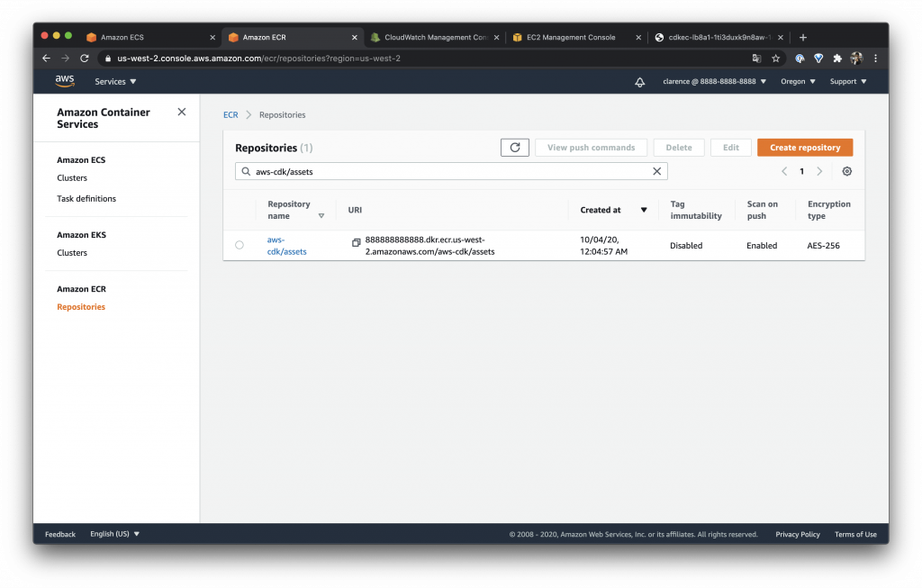The width and height of the screenshot is (922, 588).
Task: Click the ECR breadcrumb link
Action: (x=230, y=114)
